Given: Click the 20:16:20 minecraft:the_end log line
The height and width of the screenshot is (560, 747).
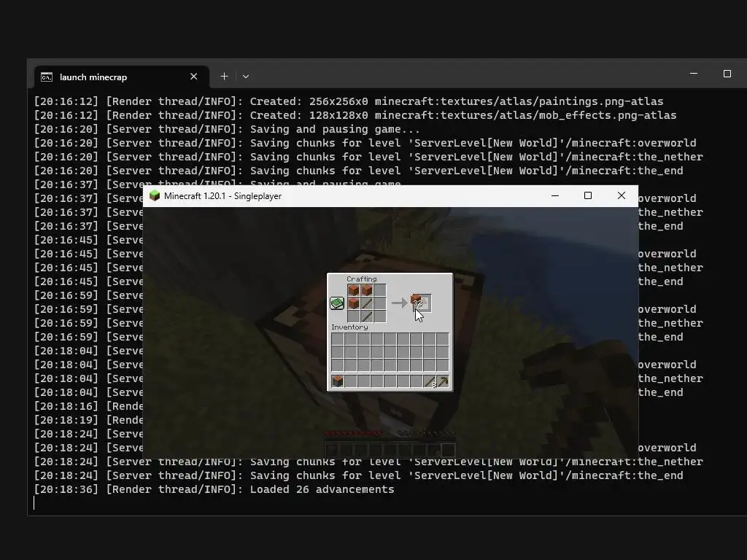Looking at the screenshot, I should [358, 171].
